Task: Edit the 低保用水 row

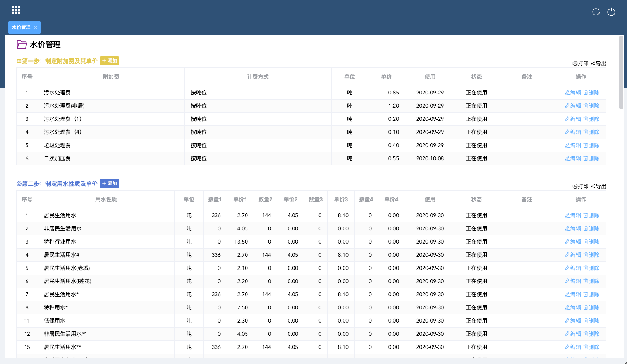Action: coord(573,321)
